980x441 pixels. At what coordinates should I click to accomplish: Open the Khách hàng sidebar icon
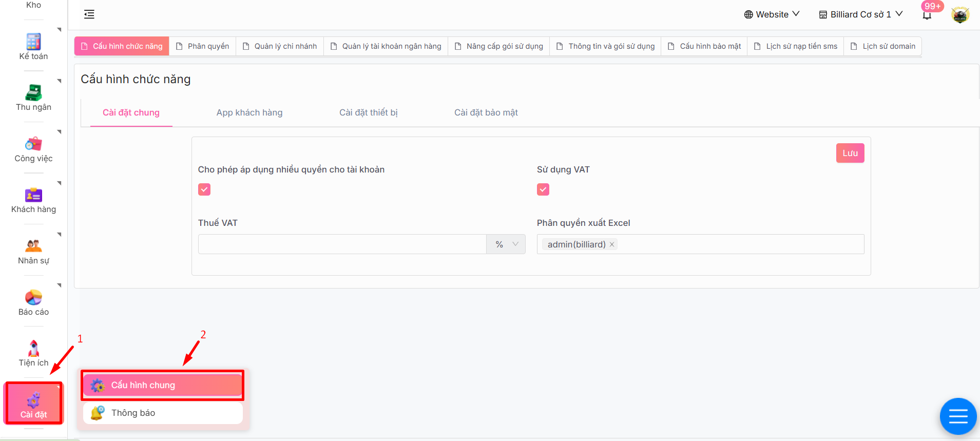[33, 195]
